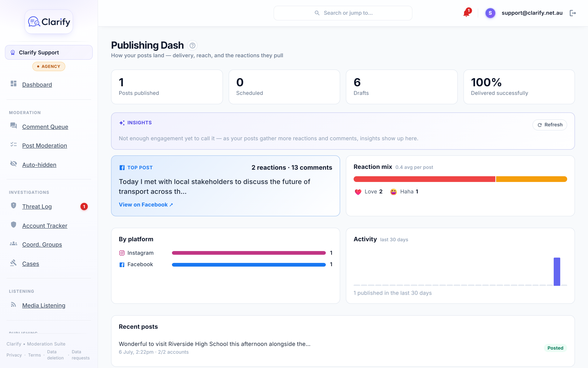This screenshot has width=588, height=368.
Task: Open the Riverside High School recent post
Action: click(x=215, y=344)
